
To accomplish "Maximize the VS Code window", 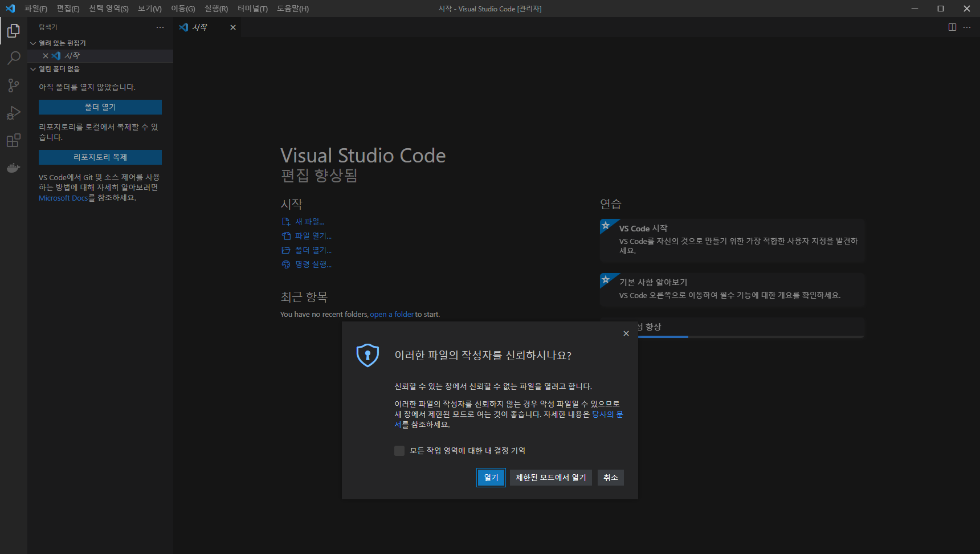I will point(941,9).
